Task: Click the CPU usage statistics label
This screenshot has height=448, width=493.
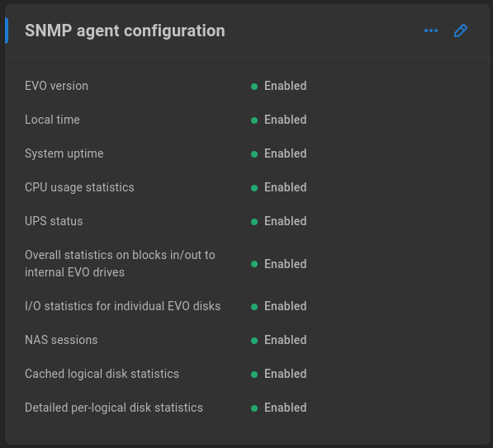Action: tap(79, 187)
